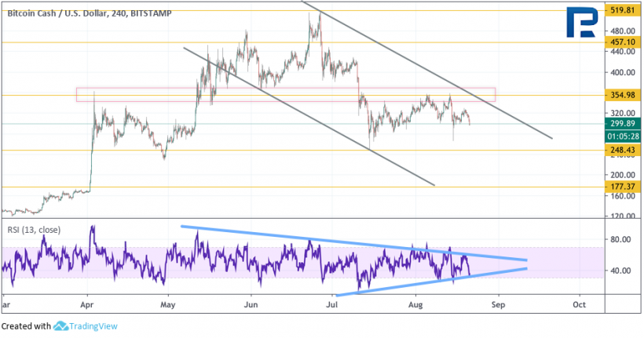
Task: Click the 320.00 price axis tick
Action: (623, 113)
